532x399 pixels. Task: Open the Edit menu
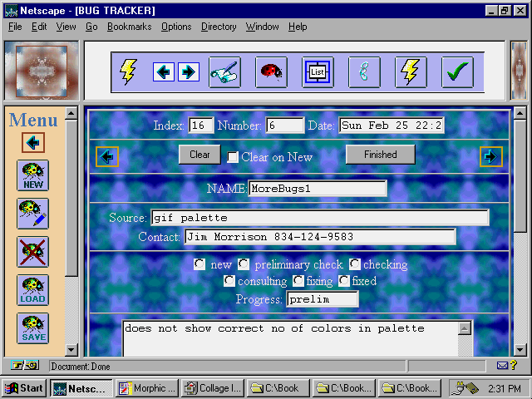click(39, 27)
